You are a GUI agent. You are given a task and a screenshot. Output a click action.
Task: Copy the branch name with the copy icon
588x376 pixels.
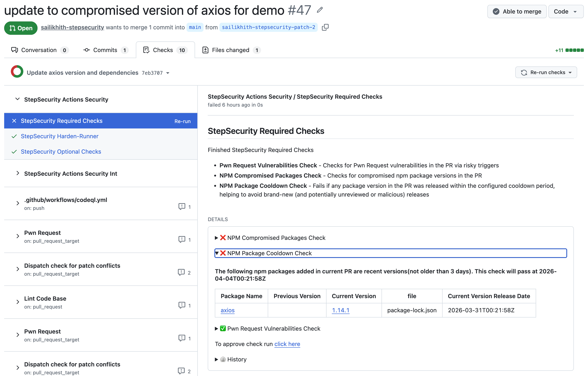click(325, 27)
